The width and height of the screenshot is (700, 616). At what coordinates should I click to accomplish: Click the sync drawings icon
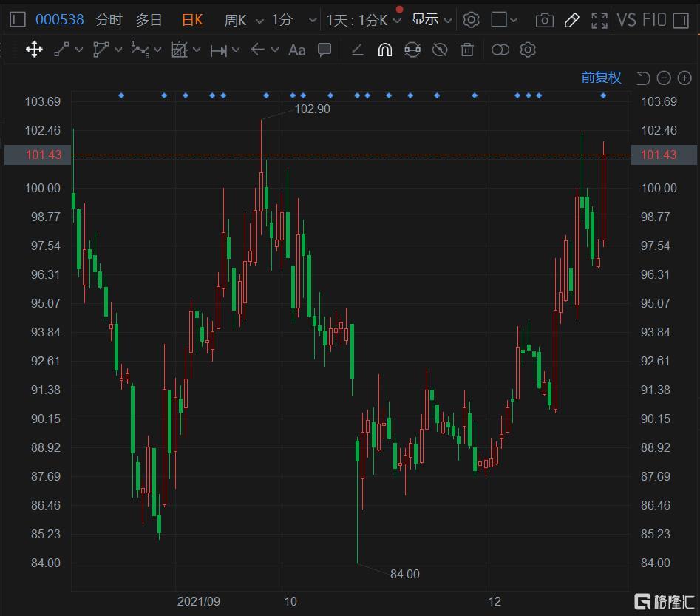tap(412, 50)
